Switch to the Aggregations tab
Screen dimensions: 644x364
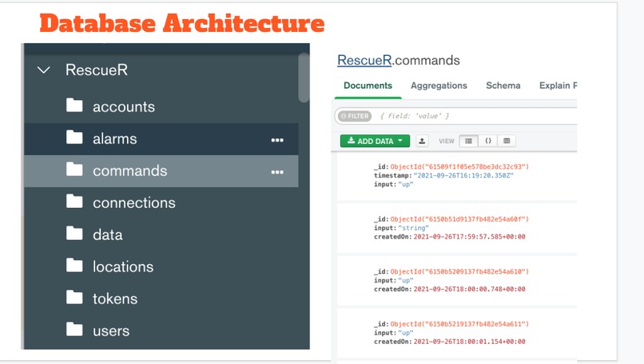coord(439,86)
